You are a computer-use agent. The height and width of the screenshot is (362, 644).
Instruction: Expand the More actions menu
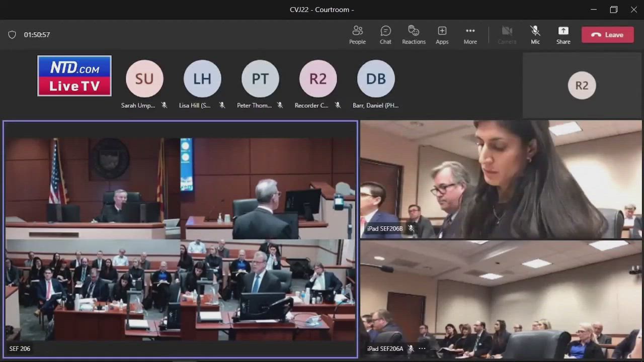[470, 35]
